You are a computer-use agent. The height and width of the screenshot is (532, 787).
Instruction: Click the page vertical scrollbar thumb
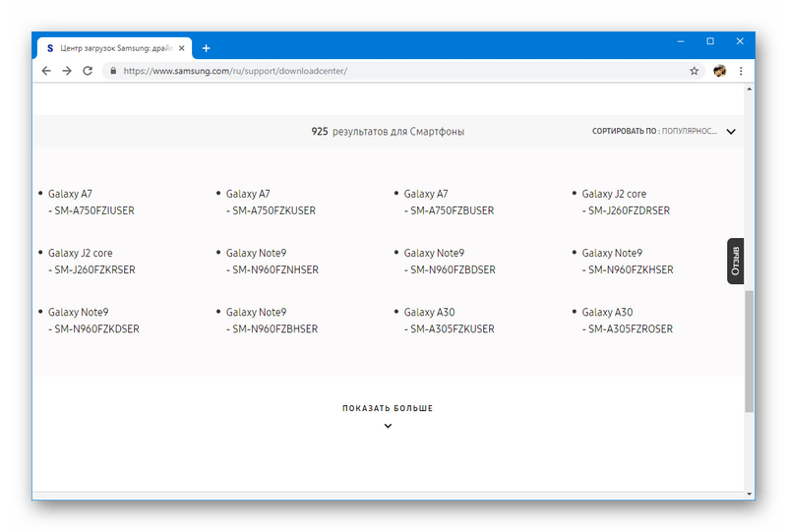point(749,351)
